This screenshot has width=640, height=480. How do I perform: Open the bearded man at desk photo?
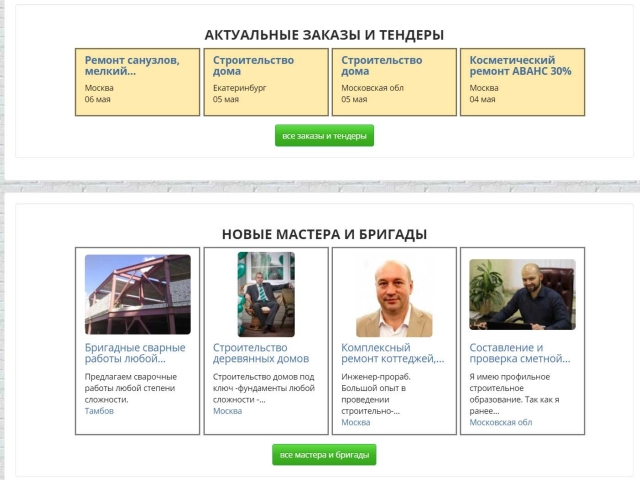click(522, 294)
